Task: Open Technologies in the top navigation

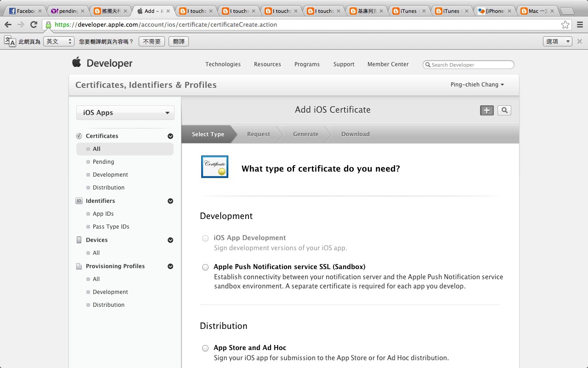Action: [223, 64]
